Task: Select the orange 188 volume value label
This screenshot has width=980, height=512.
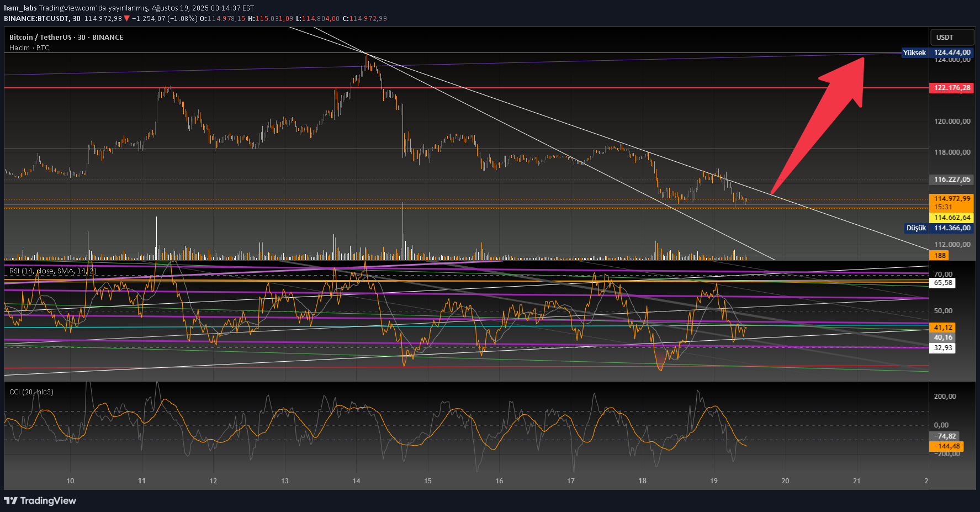Action: [x=940, y=256]
